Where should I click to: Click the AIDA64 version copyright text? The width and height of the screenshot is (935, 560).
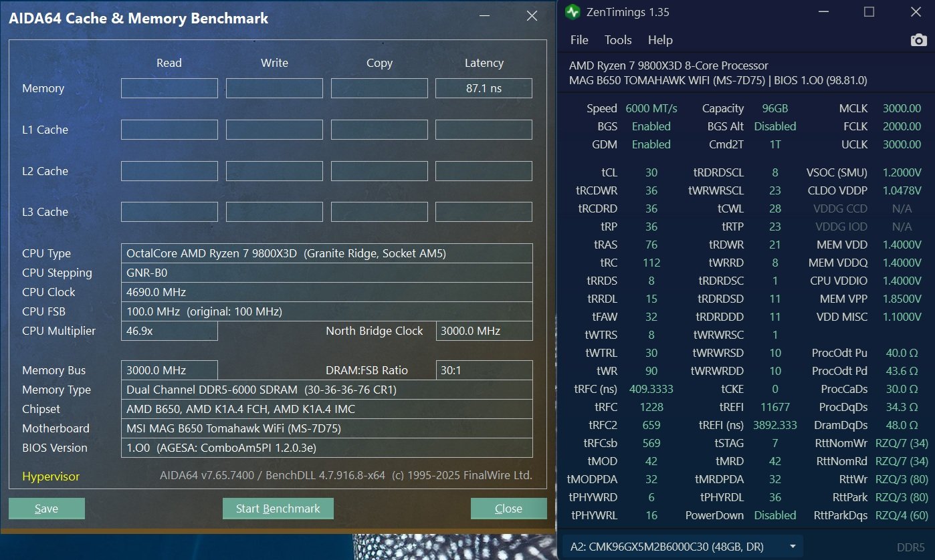tap(346, 476)
